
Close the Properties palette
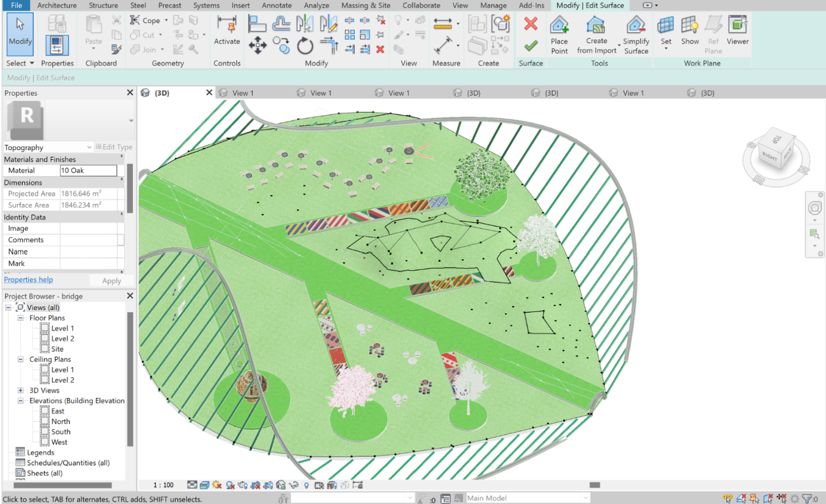click(x=129, y=92)
